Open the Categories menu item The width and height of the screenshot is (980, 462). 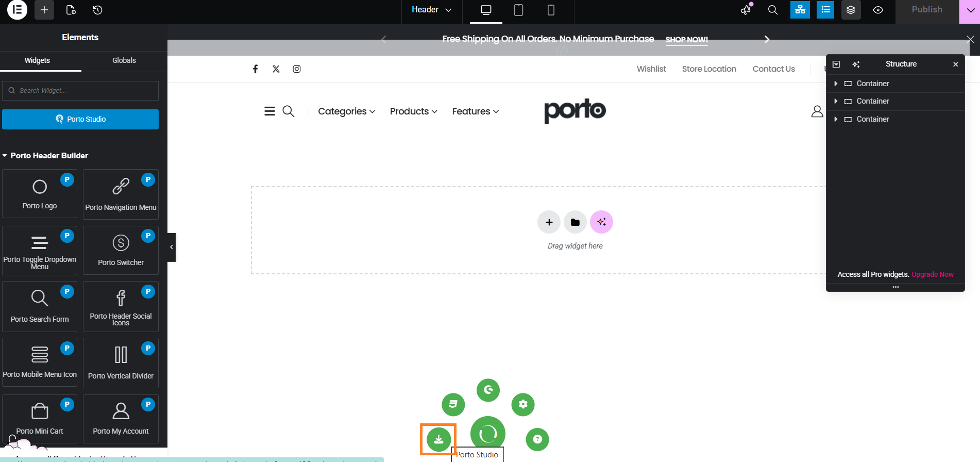(346, 111)
